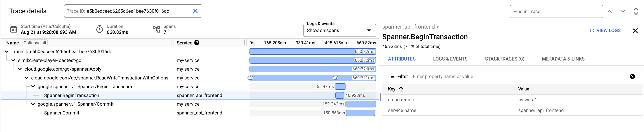Sort attributes by Key using arrow icon
Screen dimensions: 644x132
tap(401, 89)
